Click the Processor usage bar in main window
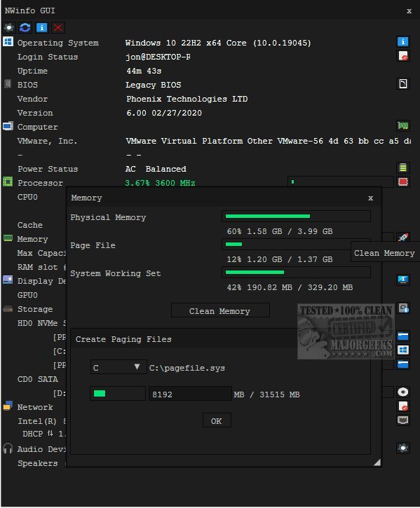The image size is (420, 508). click(x=341, y=181)
